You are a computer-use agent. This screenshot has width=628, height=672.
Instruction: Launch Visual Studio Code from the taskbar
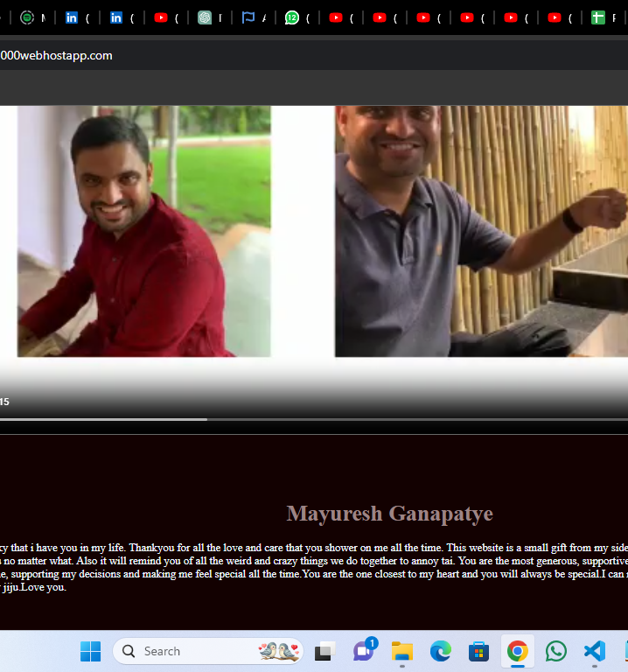click(x=594, y=651)
